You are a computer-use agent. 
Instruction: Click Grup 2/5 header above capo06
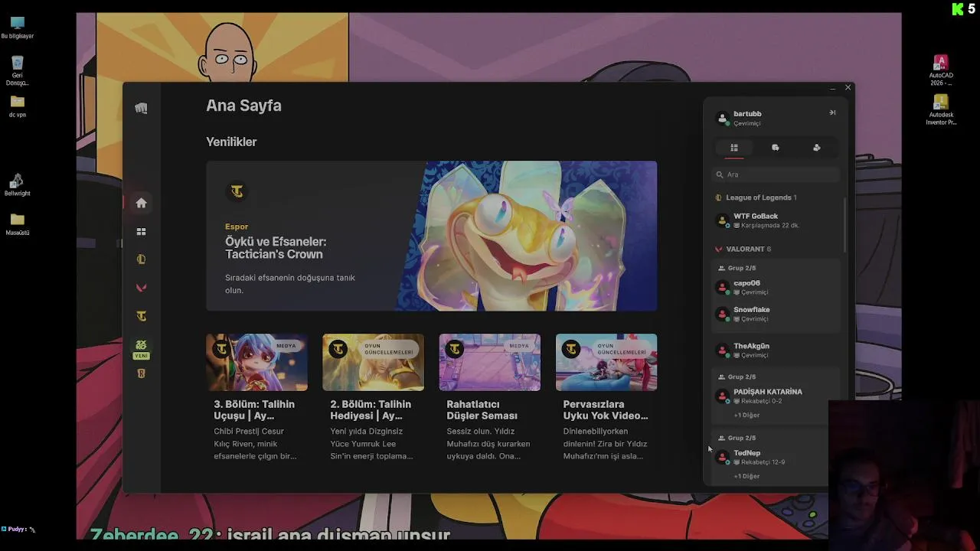tap(737, 268)
